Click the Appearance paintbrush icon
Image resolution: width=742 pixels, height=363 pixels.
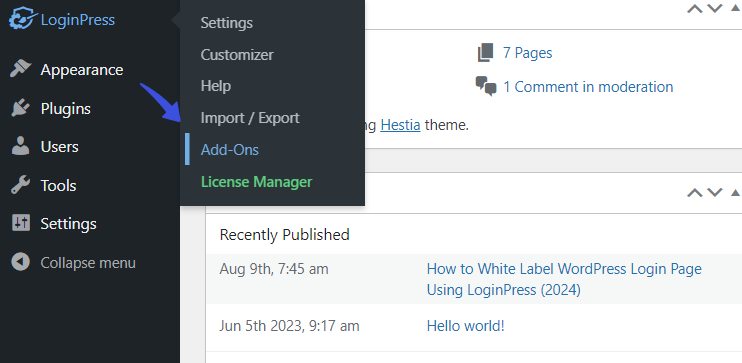pos(20,70)
